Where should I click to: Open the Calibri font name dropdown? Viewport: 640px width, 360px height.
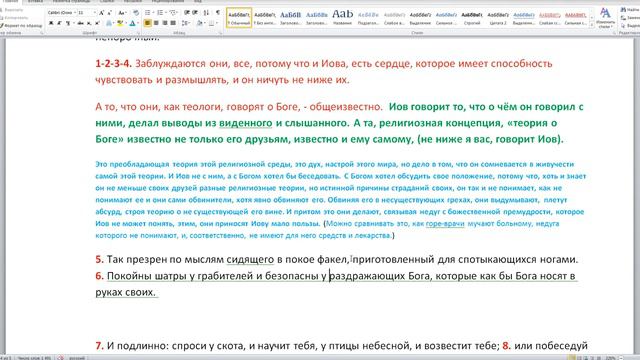[75, 13]
